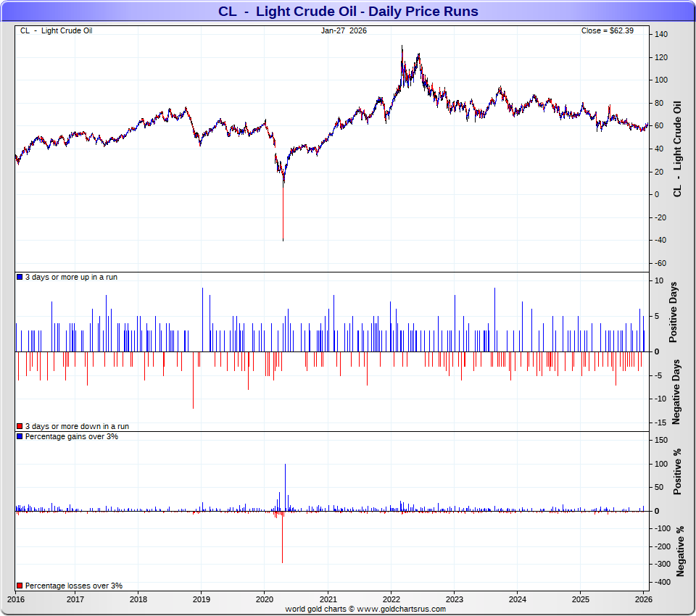This screenshot has width=696, height=616.
Task: Click the 120 price axis label
Action: [x=661, y=57]
